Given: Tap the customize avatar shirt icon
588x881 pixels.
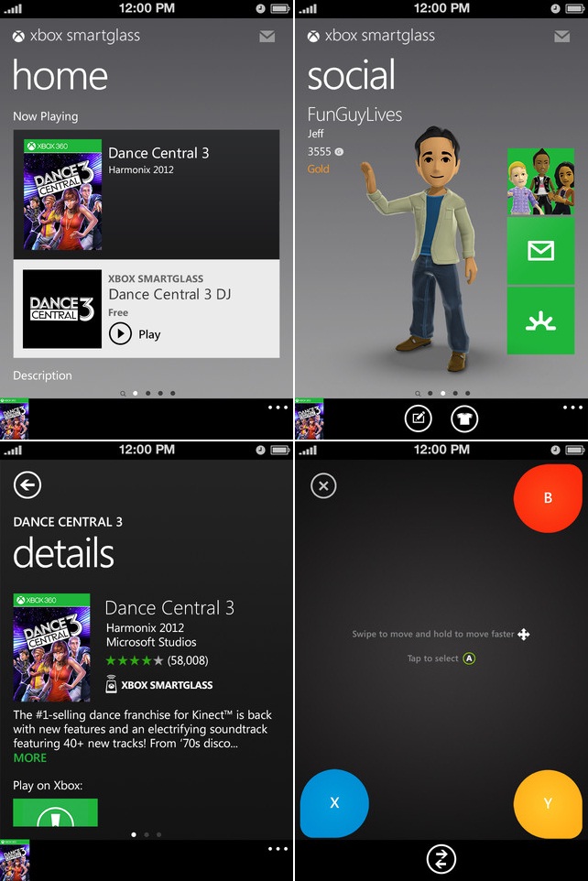Looking at the screenshot, I should pos(464,419).
